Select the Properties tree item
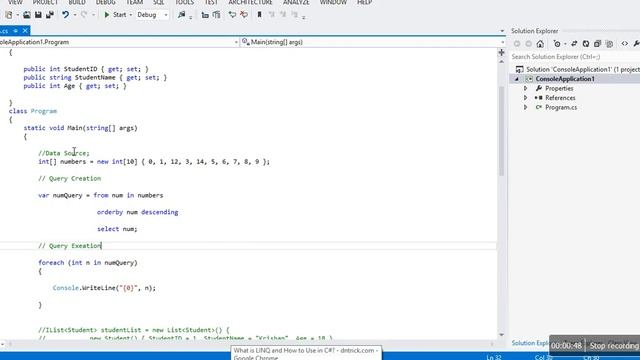This screenshot has width=640, height=360. tap(559, 89)
